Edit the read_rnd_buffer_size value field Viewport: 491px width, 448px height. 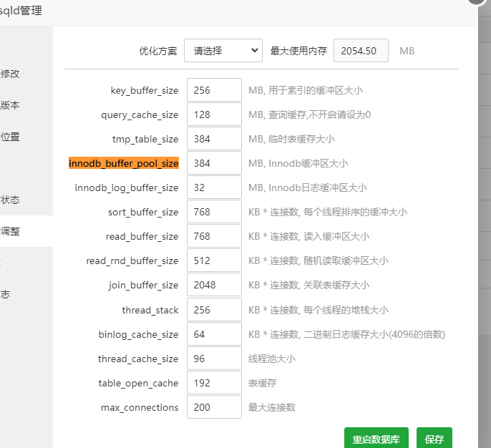(214, 260)
